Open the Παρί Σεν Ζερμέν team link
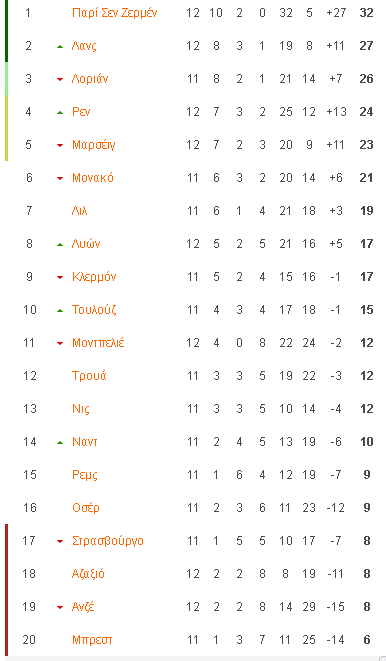The image size is (386, 661). point(115,13)
